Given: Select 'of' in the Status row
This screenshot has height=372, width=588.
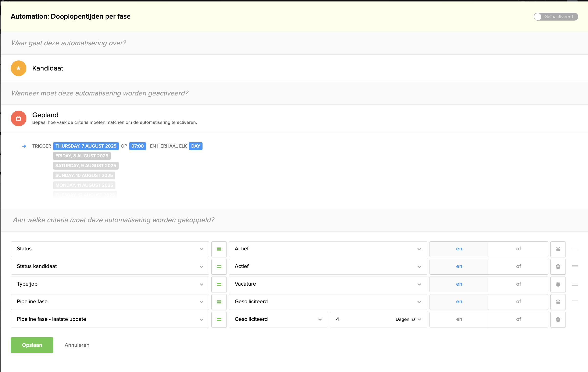Looking at the screenshot, I should (519, 249).
